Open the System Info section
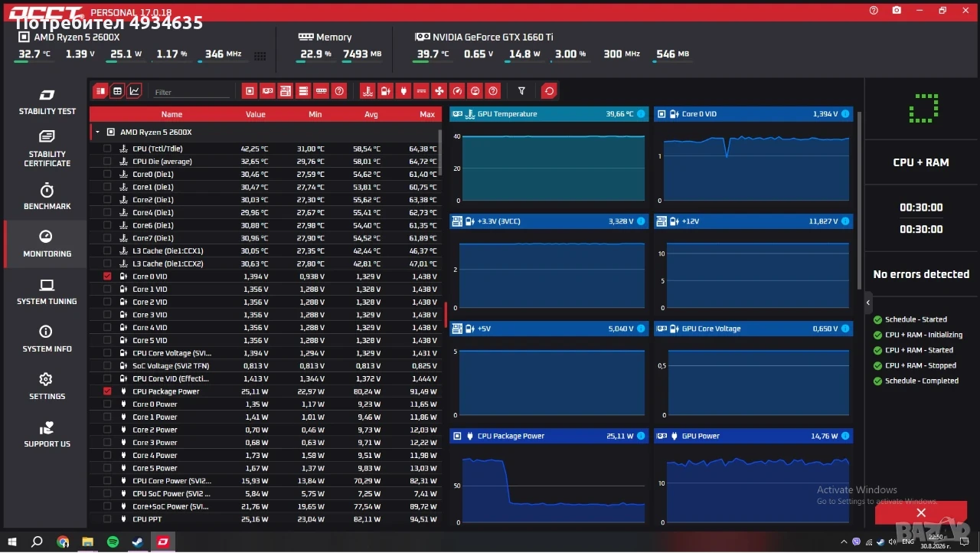The width and height of the screenshot is (980, 553). [47, 339]
